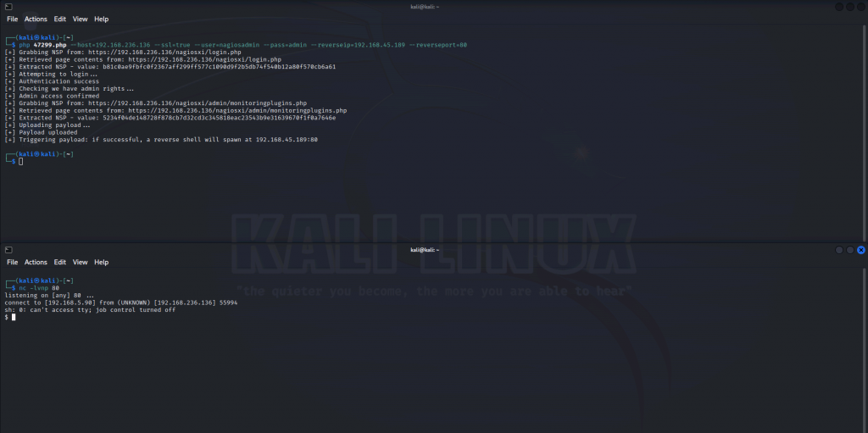Viewport: 868px width, 433px height.
Task: Click 'Authentication success' line
Action: pos(52,81)
